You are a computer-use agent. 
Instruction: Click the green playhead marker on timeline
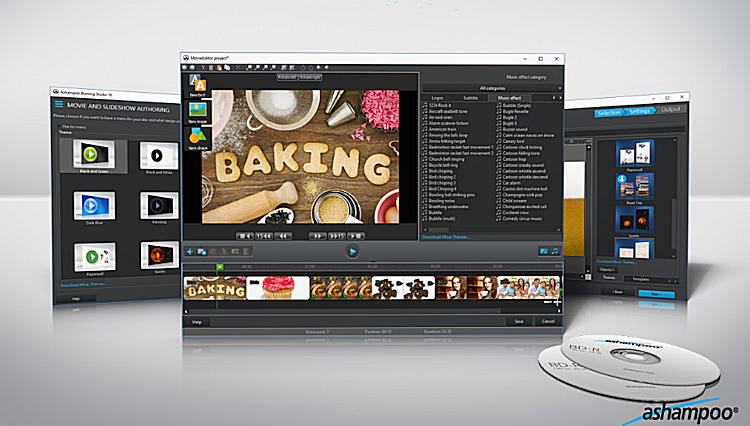(219, 266)
